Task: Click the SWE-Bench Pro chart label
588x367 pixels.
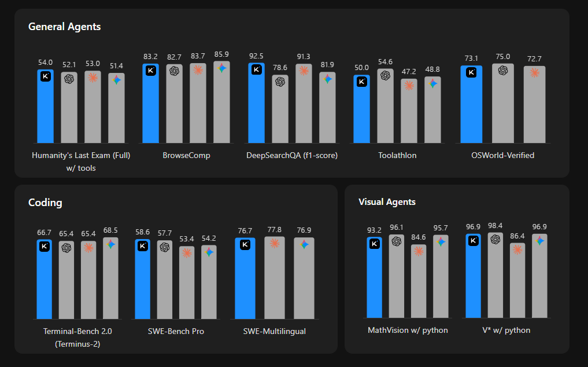Action: (176, 331)
